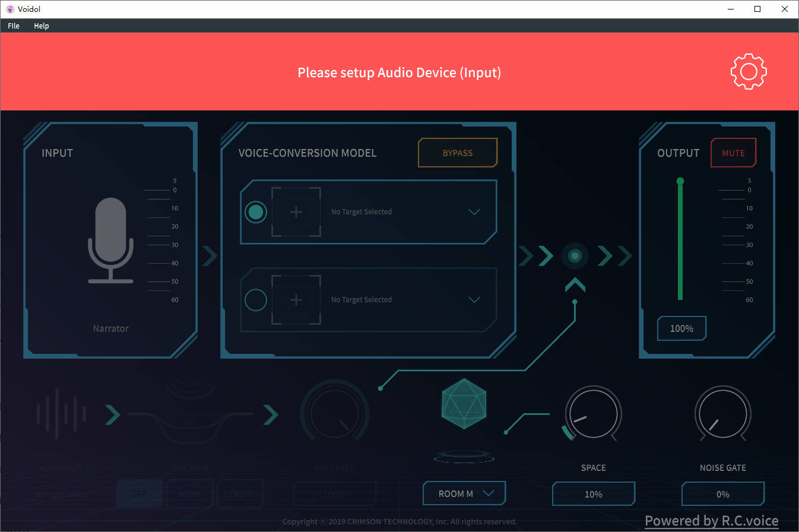Screen dimensions: 799x532
Task: Open Powered by R.C.voice link
Action: (712, 521)
